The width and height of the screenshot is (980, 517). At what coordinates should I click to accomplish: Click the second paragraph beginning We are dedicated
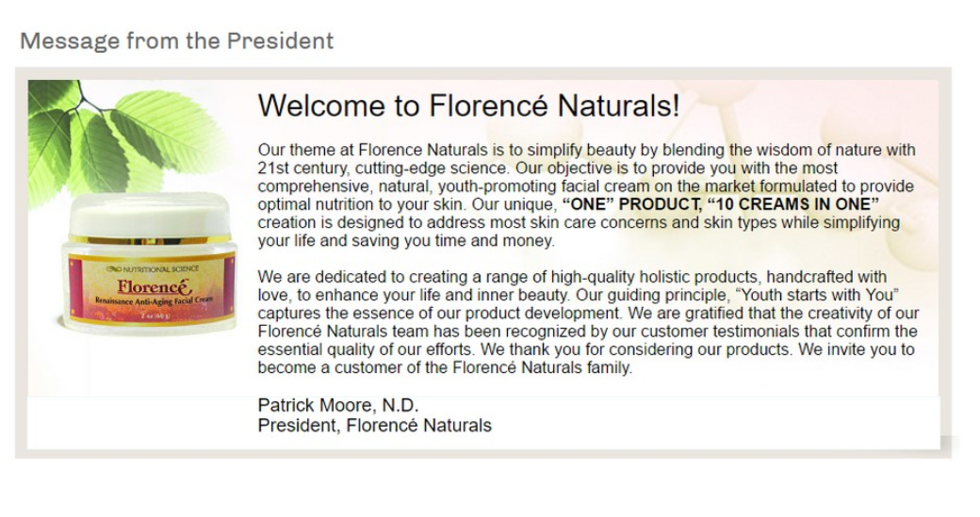[x=588, y=322]
